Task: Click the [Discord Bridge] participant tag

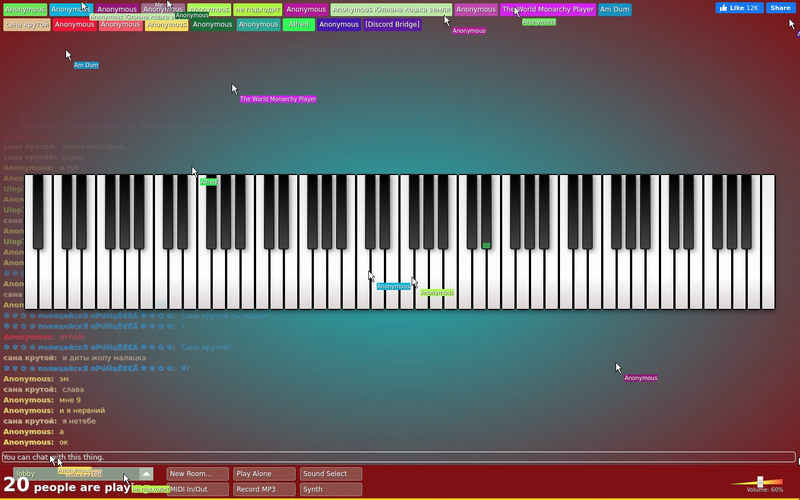Action: tap(392, 24)
